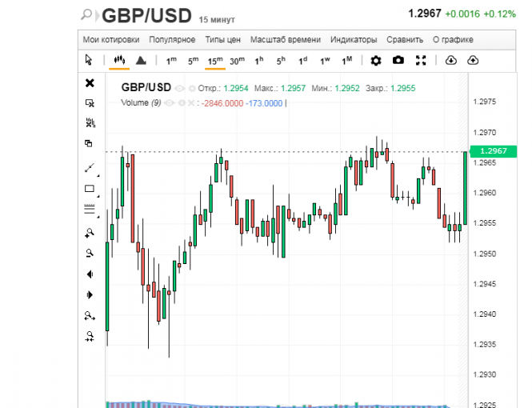
Task: Click the 1.2950 price axis label
Action: (x=485, y=254)
